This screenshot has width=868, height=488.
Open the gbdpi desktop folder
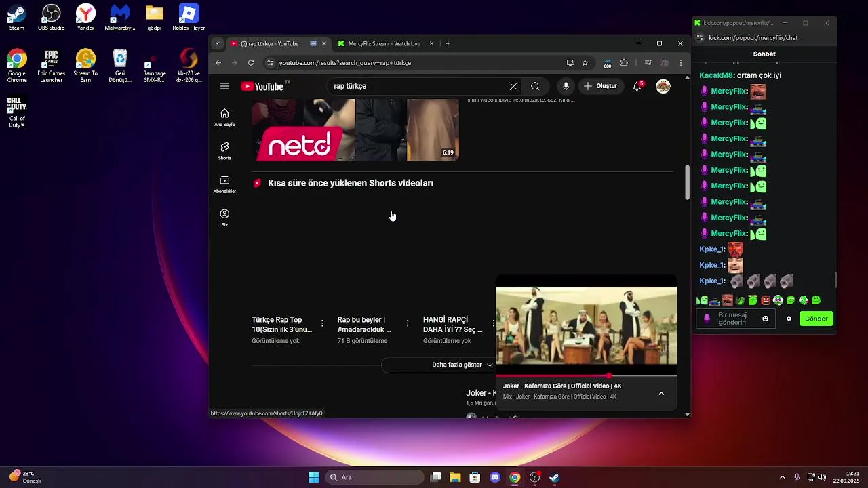155,18
